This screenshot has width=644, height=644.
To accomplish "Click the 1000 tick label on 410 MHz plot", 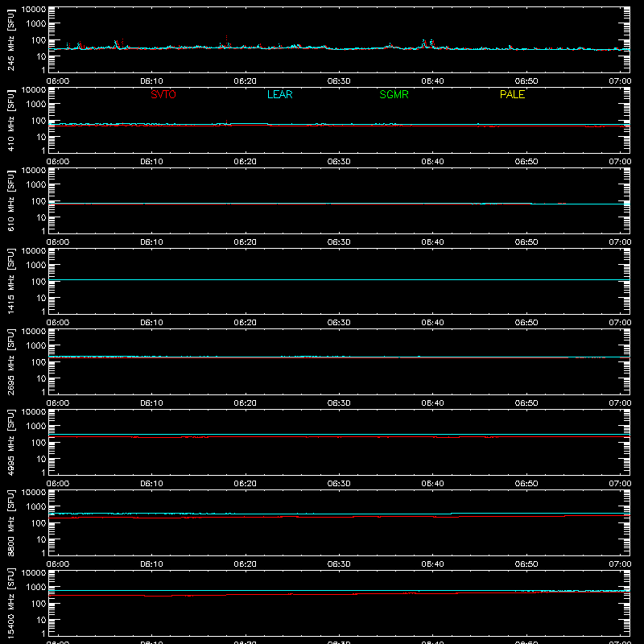I will (x=36, y=105).
